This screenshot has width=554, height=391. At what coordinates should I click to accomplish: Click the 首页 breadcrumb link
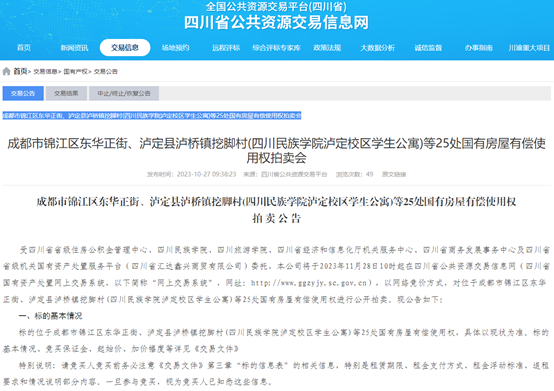tap(20, 71)
